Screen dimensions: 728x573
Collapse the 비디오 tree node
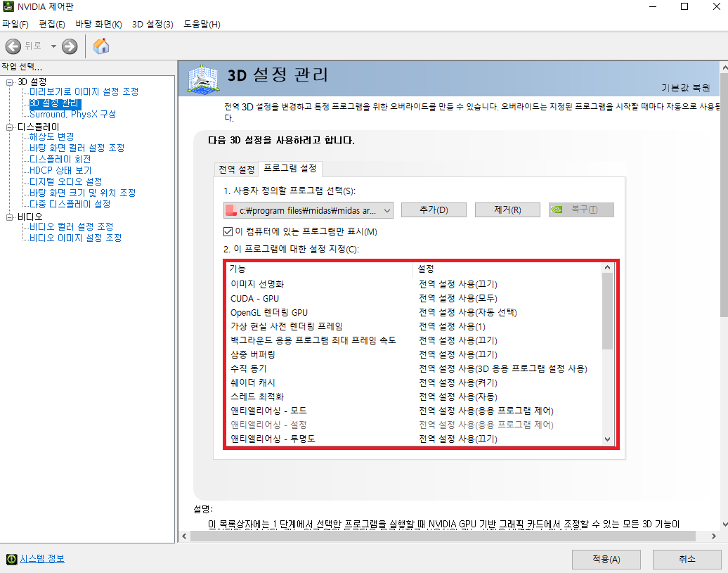point(9,217)
